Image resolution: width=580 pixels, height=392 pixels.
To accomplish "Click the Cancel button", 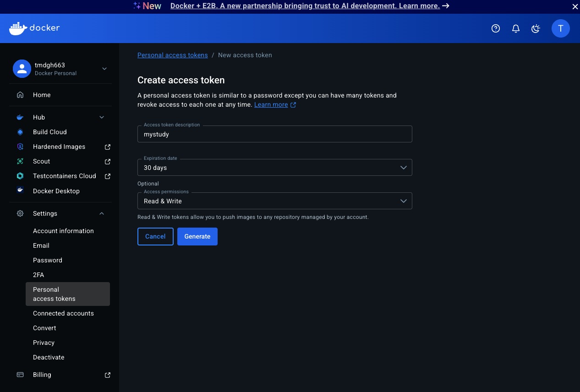I will point(155,236).
